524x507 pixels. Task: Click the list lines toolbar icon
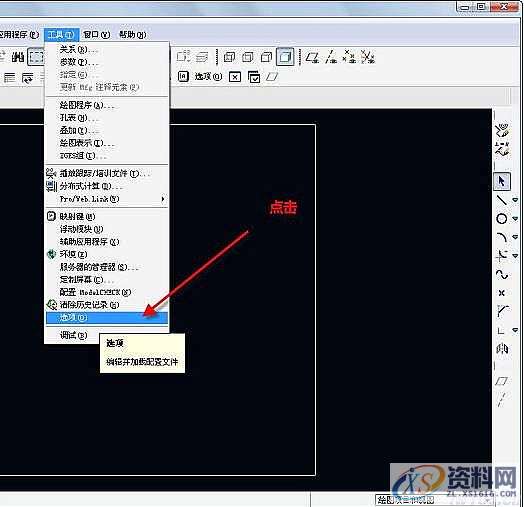pos(9,78)
